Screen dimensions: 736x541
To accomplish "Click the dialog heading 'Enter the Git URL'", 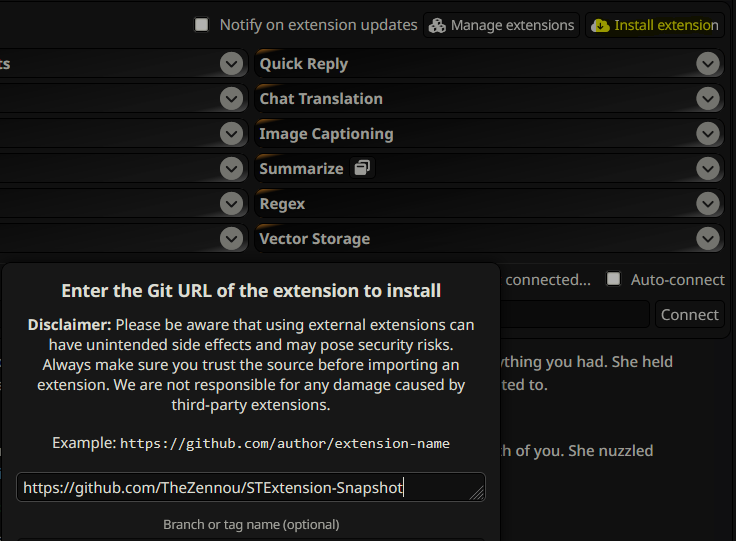I will click(251, 291).
